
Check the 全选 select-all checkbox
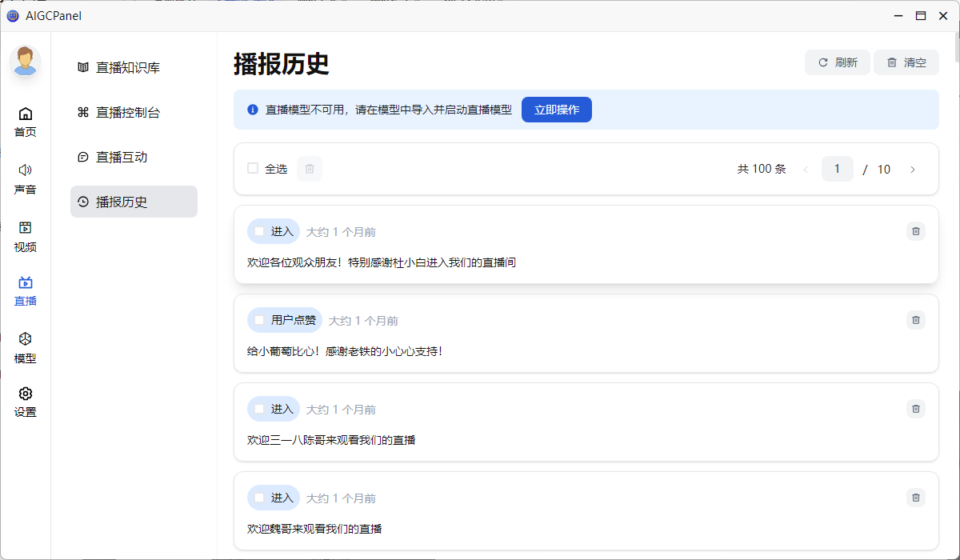pyautogui.click(x=251, y=169)
